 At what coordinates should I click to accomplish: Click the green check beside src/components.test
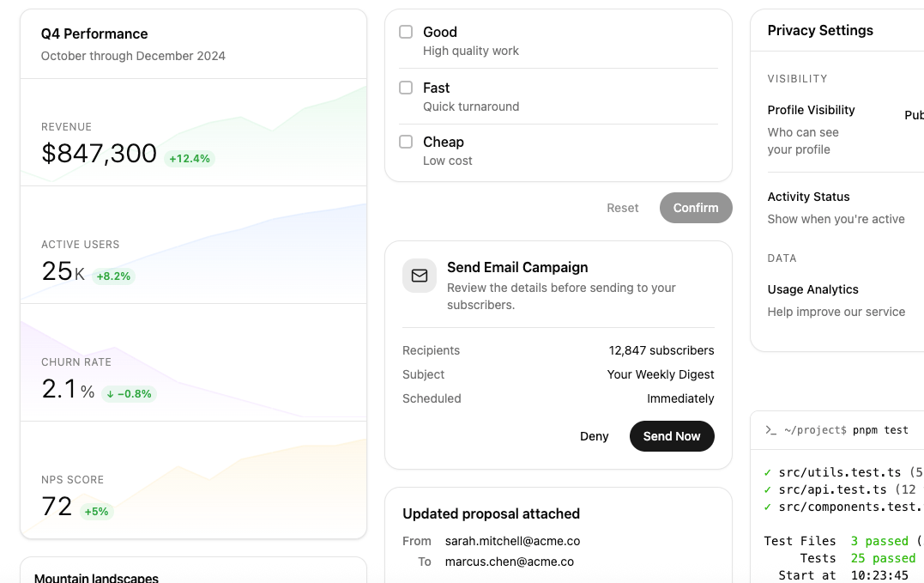pyautogui.click(x=767, y=507)
